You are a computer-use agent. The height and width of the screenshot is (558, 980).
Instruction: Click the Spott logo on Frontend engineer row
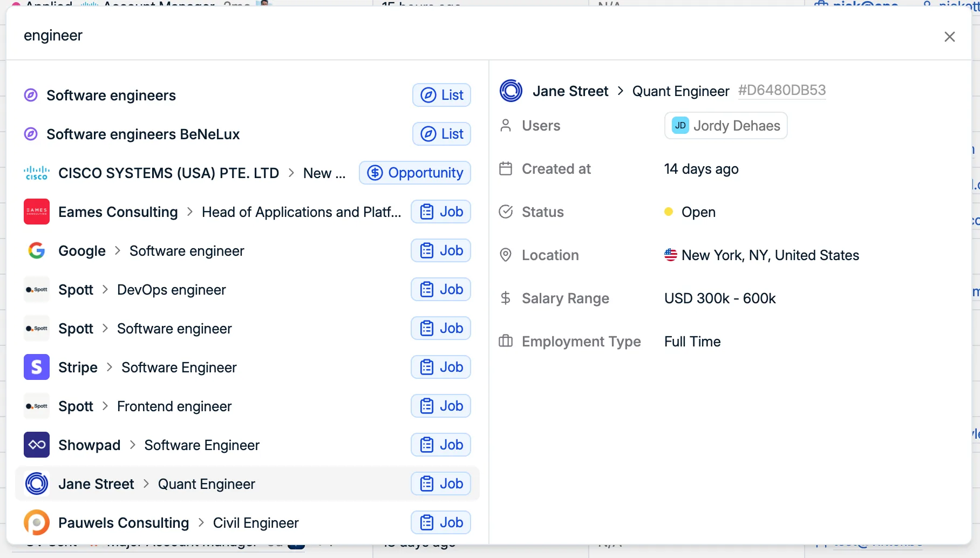tap(37, 406)
